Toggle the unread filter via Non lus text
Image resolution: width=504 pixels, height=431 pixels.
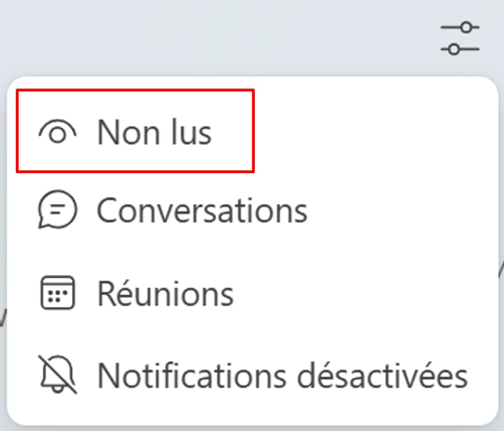[x=154, y=132]
